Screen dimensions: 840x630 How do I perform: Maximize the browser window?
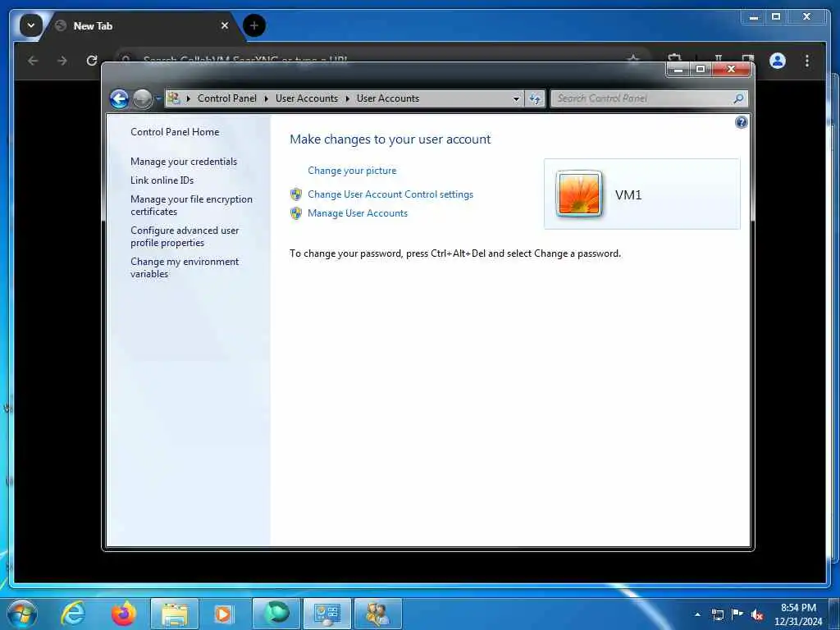776,17
